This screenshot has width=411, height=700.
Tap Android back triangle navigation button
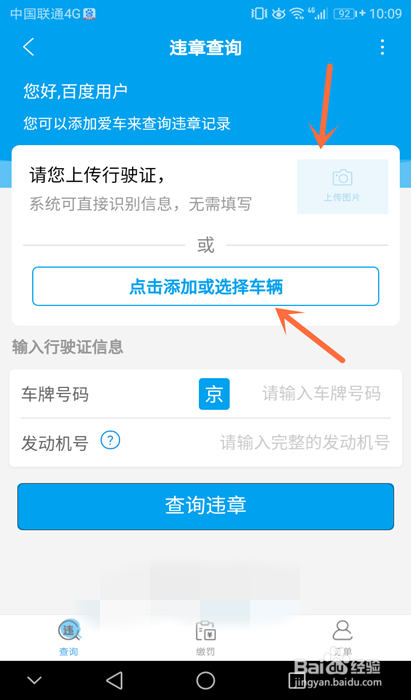point(115,680)
